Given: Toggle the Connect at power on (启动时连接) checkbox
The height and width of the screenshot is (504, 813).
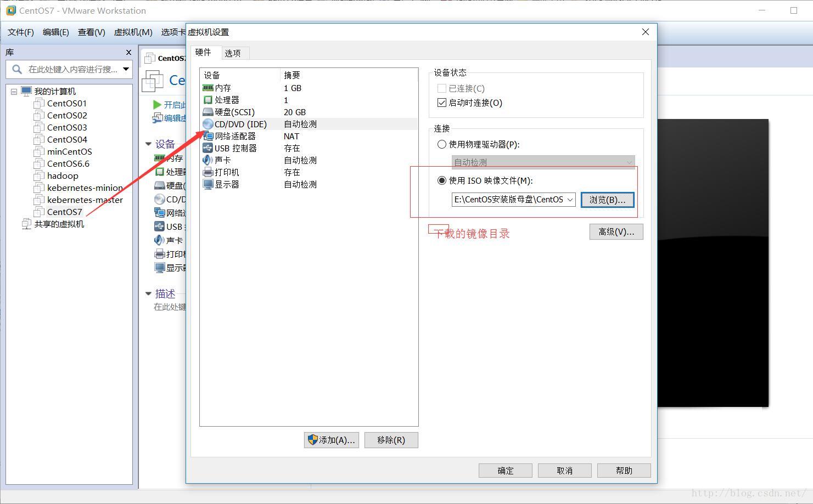Looking at the screenshot, I should pos(442,103).
